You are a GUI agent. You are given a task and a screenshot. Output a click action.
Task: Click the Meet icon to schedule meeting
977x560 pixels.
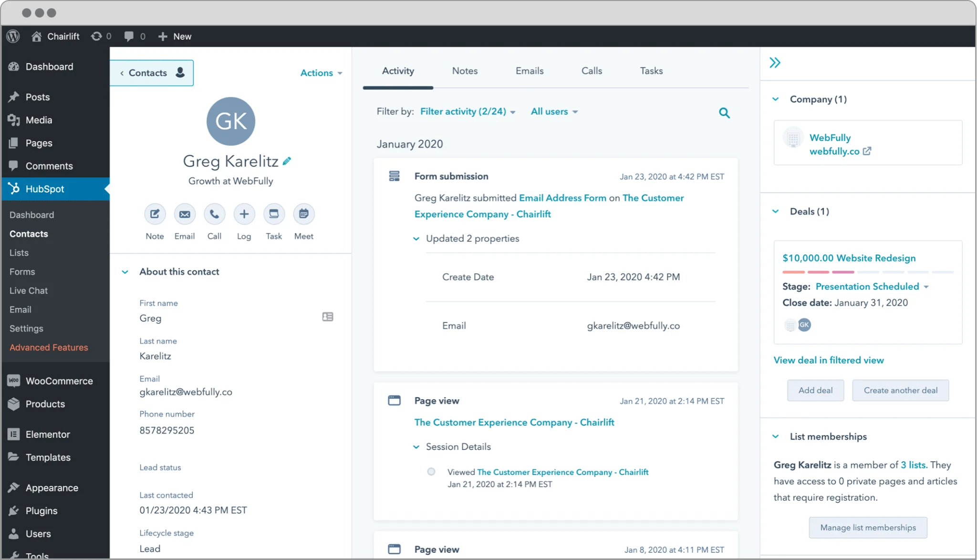click(x=302, y=213)
